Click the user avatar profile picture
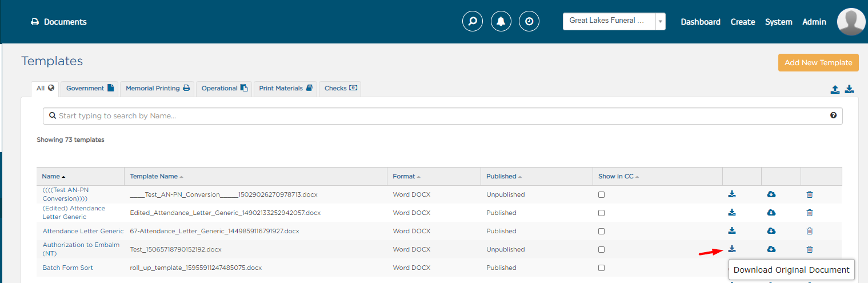The height and width of the screenshot is (283, 868). point(851,22)
